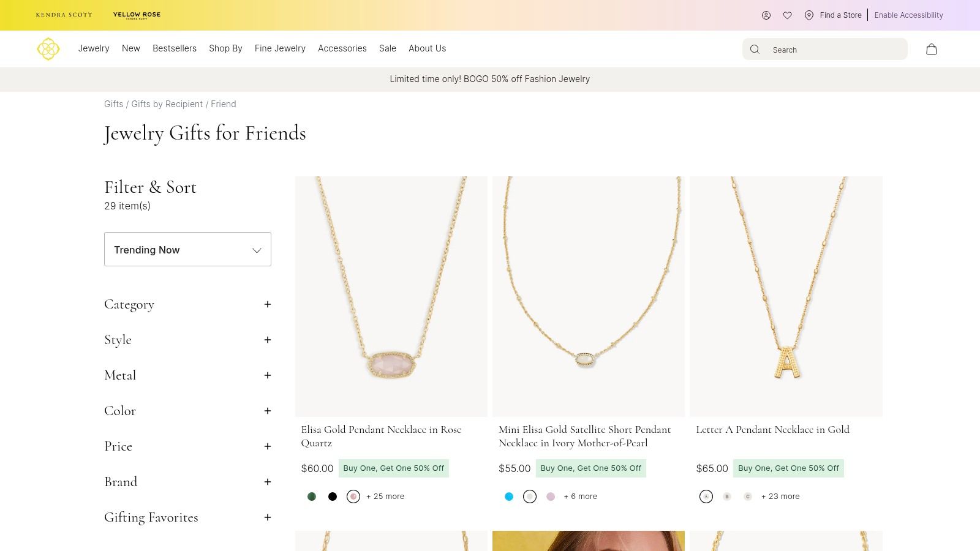Click the store locator pin icon
980x551 pixels.
tap(809, 15)
